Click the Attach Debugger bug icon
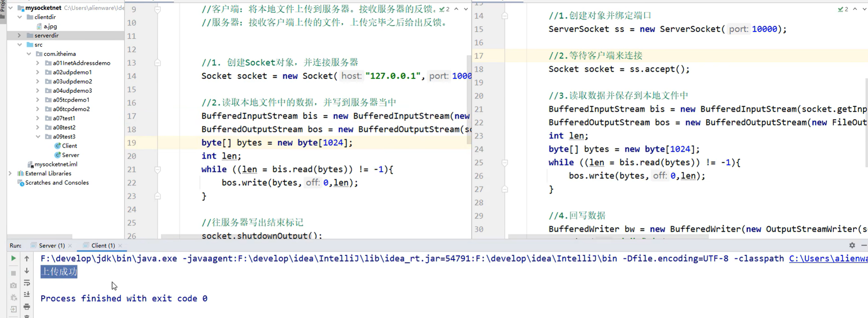The height and width of the screenshot is (318, 868). pyautogui.click(x=13, y=297)
